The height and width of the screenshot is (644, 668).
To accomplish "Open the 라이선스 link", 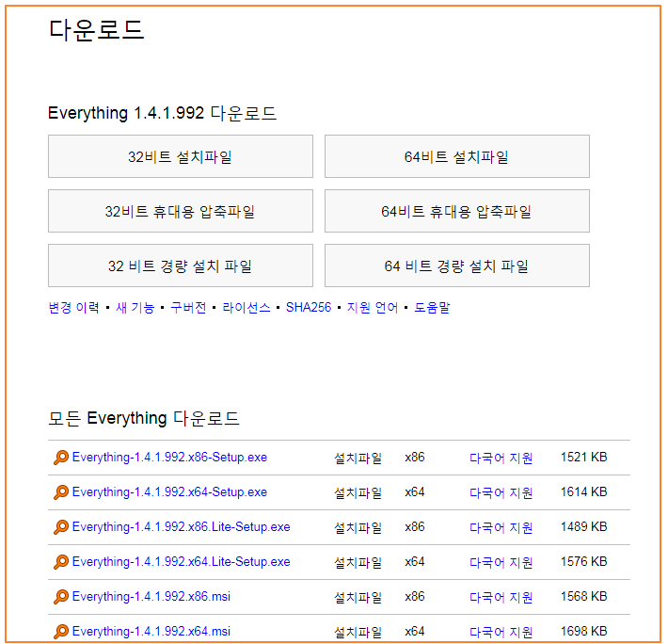I will (247, 307).
